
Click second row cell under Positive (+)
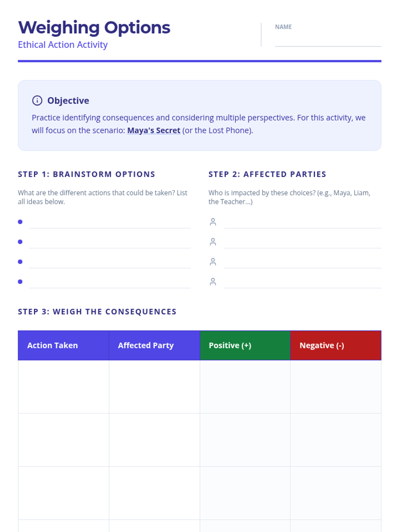point(245,440)
